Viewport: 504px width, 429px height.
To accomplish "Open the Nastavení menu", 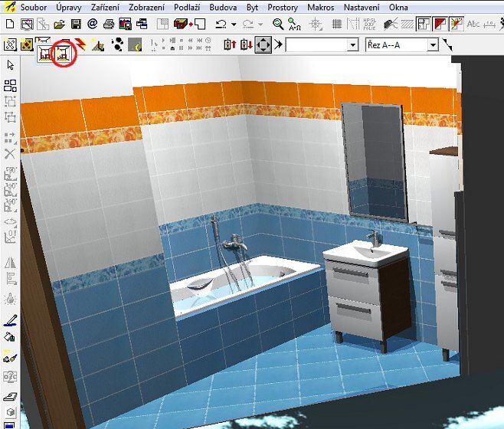I will tap(362, 7).
